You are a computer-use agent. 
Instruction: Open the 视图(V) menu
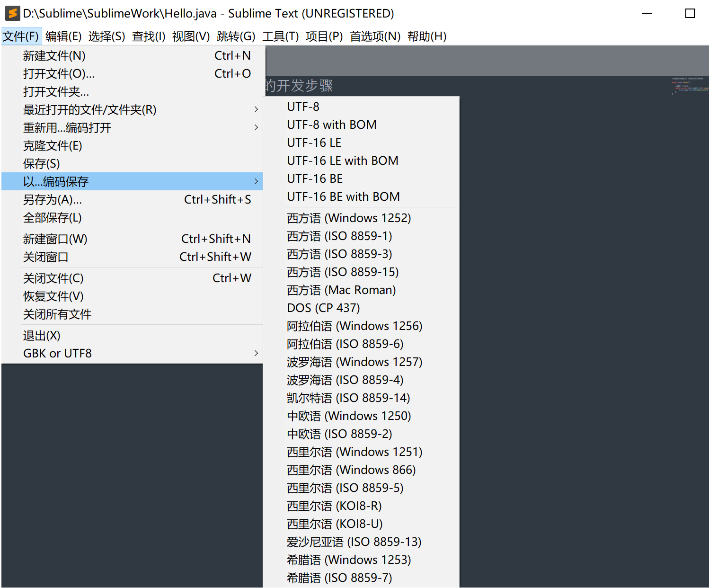(x=191, y=36)
